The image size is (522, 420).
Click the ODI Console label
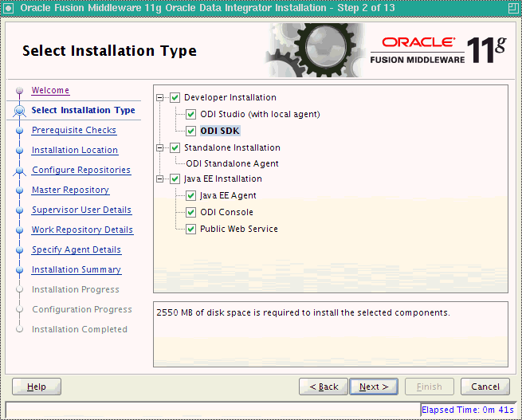click(226, 212)
